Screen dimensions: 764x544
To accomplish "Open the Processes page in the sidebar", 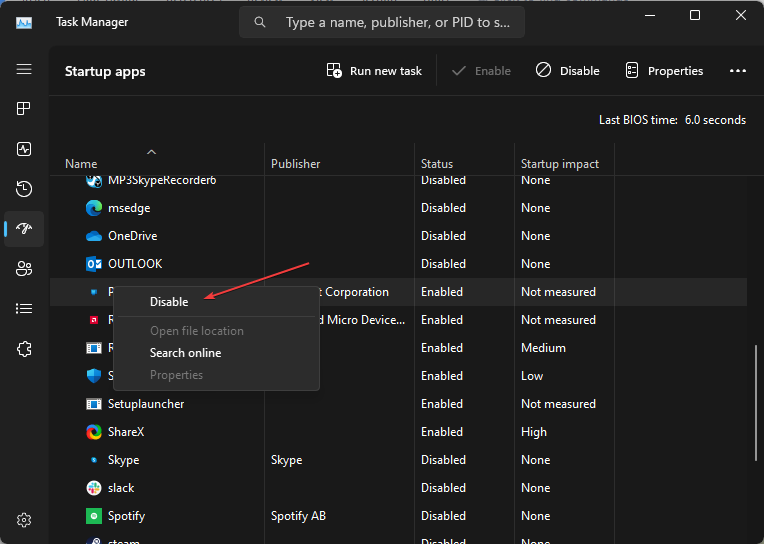I will coord(24,108).
